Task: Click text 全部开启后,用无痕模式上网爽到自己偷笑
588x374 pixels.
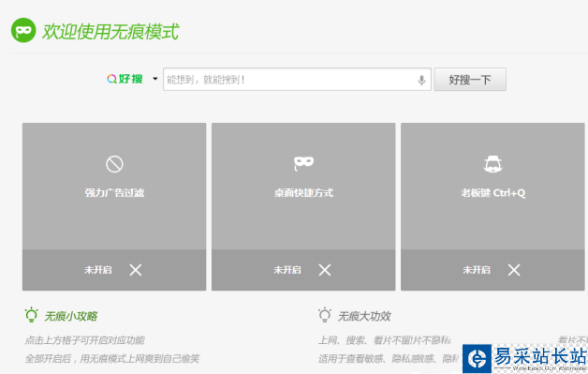Action: tap(112, 359)
